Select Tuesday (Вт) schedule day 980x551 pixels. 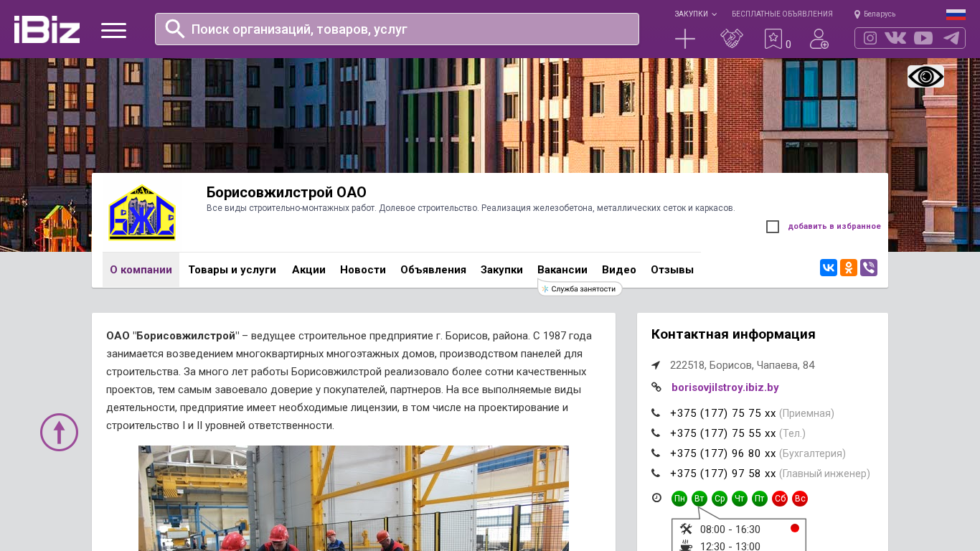[x=699, y=499]
